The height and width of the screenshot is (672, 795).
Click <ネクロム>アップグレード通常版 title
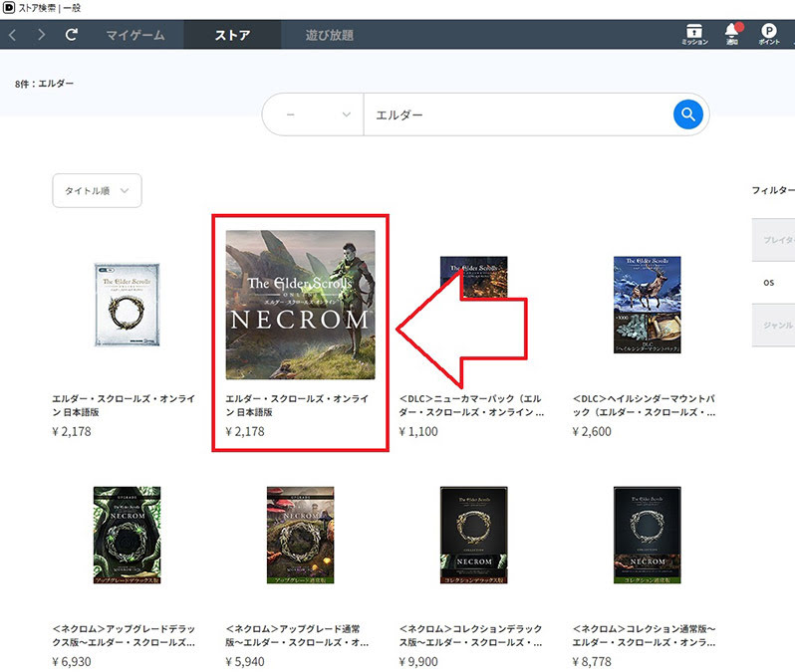[297, 635]
